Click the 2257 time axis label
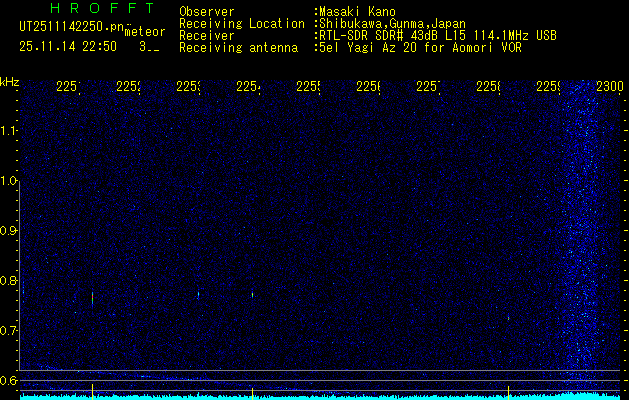Image resolution: width=629 pixels, height=400 pixels. [x=428, y=86]
